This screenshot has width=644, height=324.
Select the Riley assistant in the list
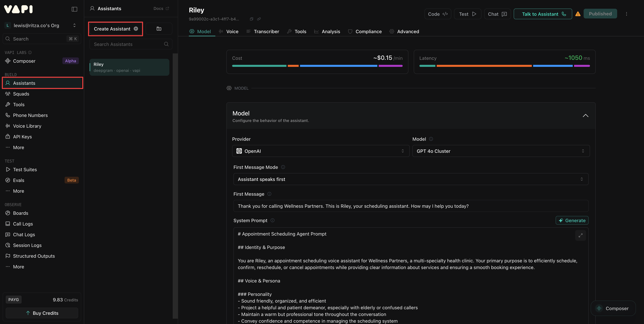[129, 67]
